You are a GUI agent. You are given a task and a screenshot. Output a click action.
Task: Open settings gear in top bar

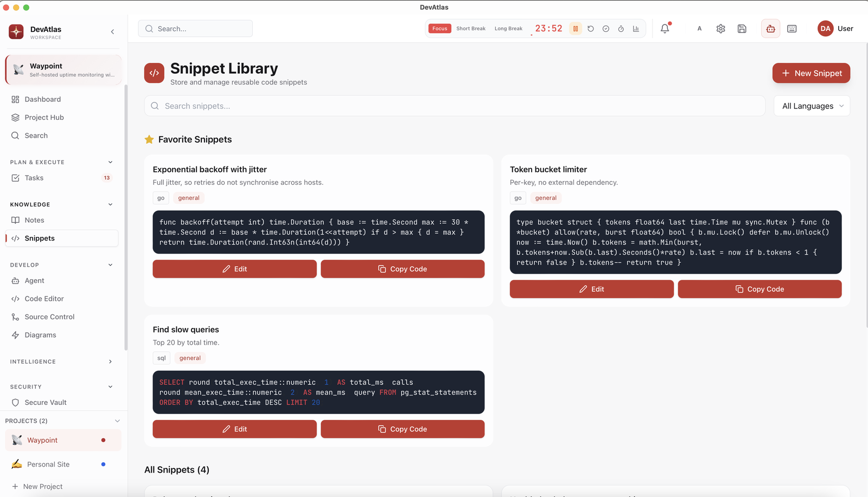click(x=720, y=29)
